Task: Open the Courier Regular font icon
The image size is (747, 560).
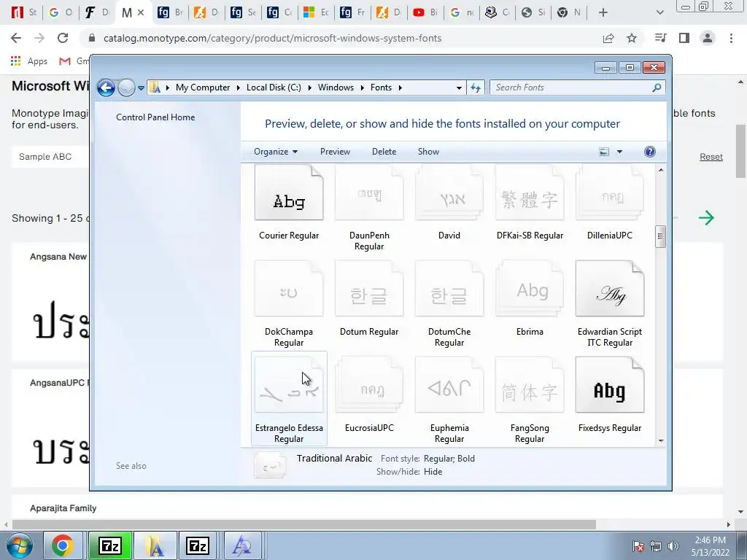Action: click(x=289, y=192)
